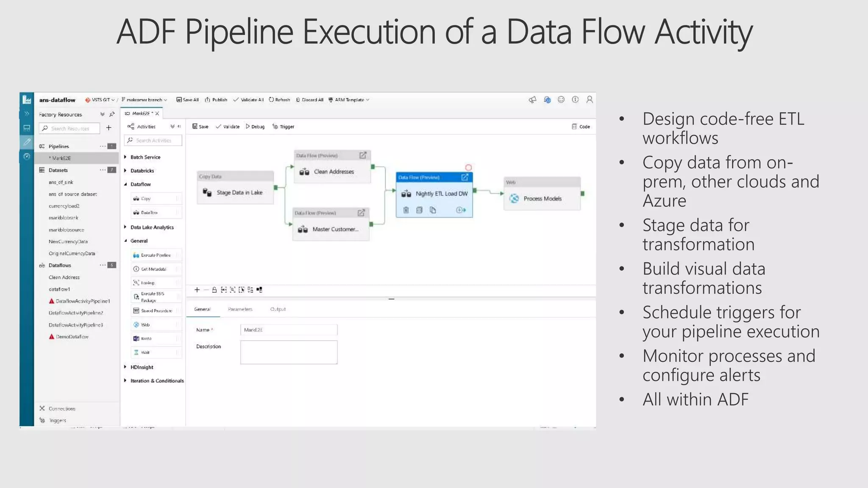Select the DemoDataflow item in Dataflows
The image size is (868, 488).
coord(72,337)
